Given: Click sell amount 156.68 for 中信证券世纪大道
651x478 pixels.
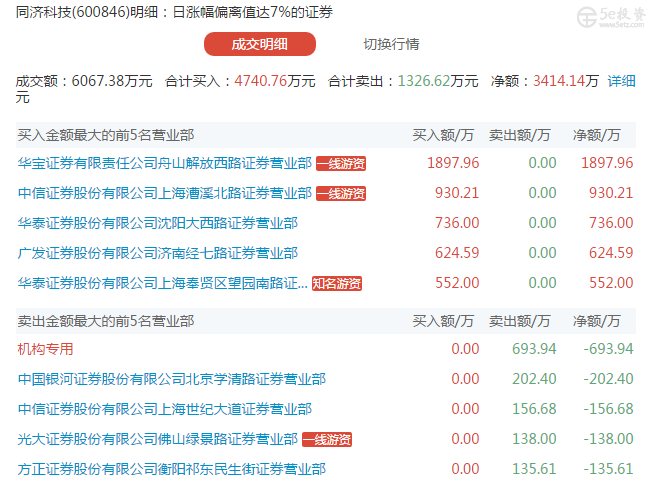Looking at the screenshot, I should pos(534,409).
